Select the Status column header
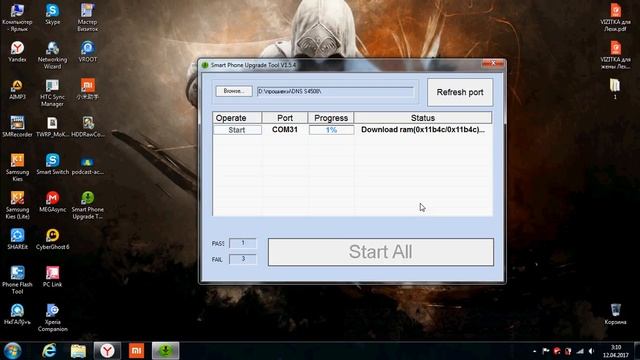640x360 pixels. point(423,118)
